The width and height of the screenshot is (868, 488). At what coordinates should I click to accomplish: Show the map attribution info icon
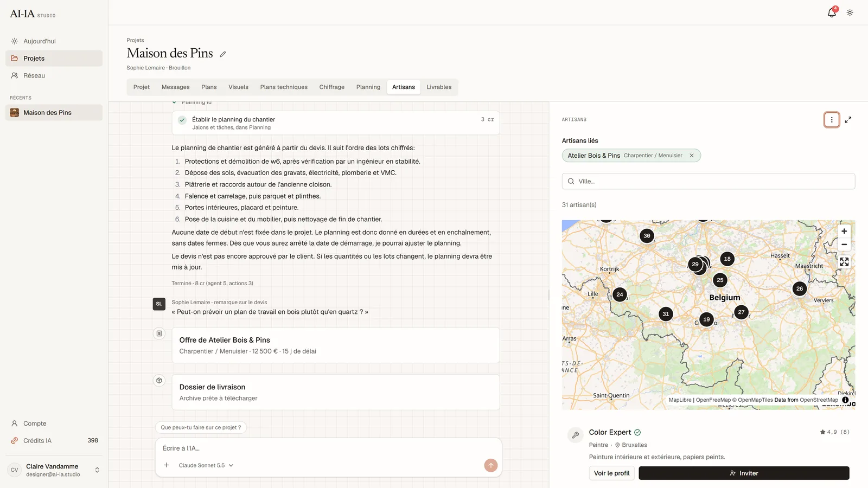point(845,400)
